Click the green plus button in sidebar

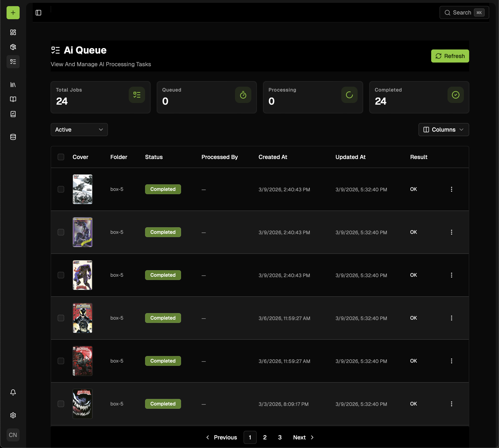[13, 12]
